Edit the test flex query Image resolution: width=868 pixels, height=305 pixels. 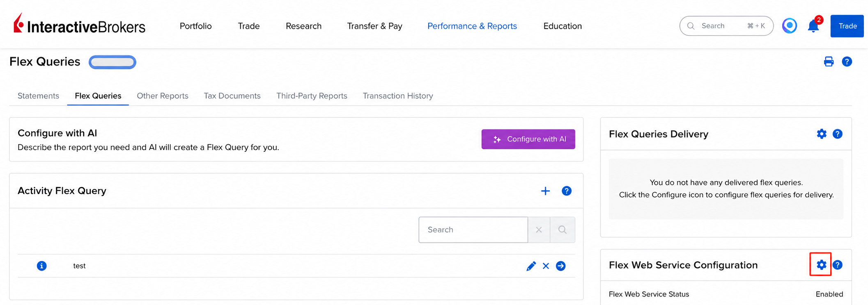531,266
